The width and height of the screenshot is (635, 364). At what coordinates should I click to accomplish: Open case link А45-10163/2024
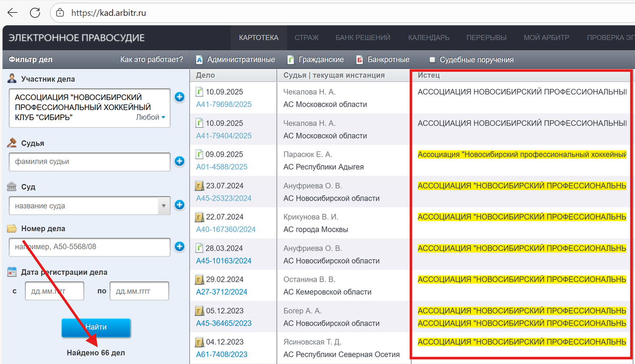(x=224, y=260)
